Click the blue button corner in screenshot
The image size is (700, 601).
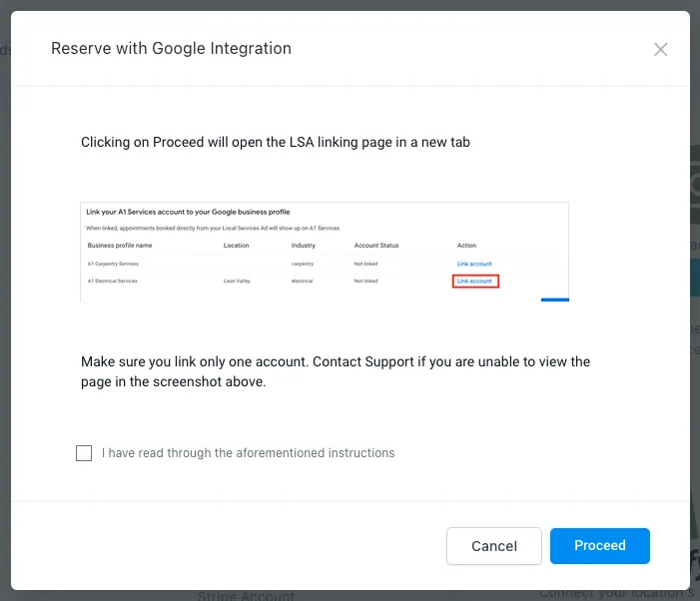555,299
